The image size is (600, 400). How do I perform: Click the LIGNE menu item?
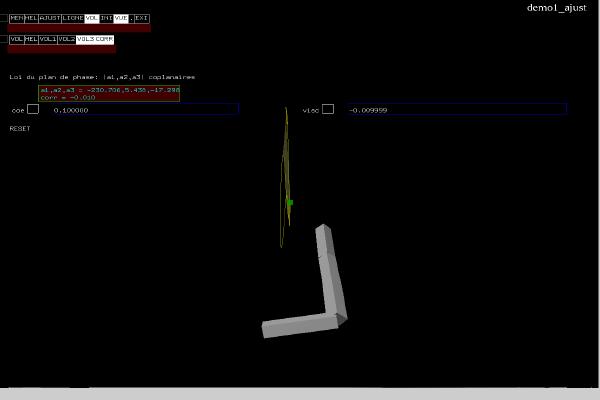point(73,18)
